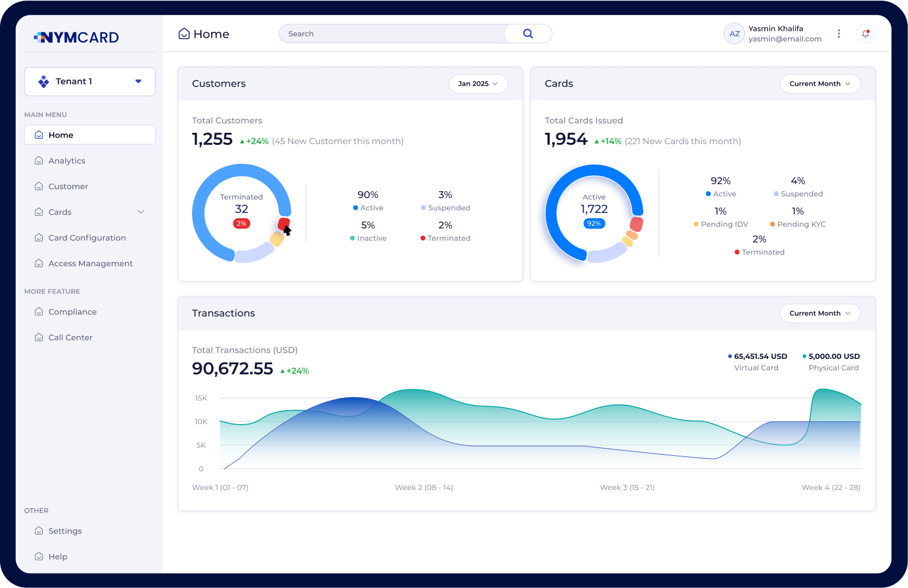908x588 pixels.
Task: Open the three-dot user options menu
Action: point(839,33)
